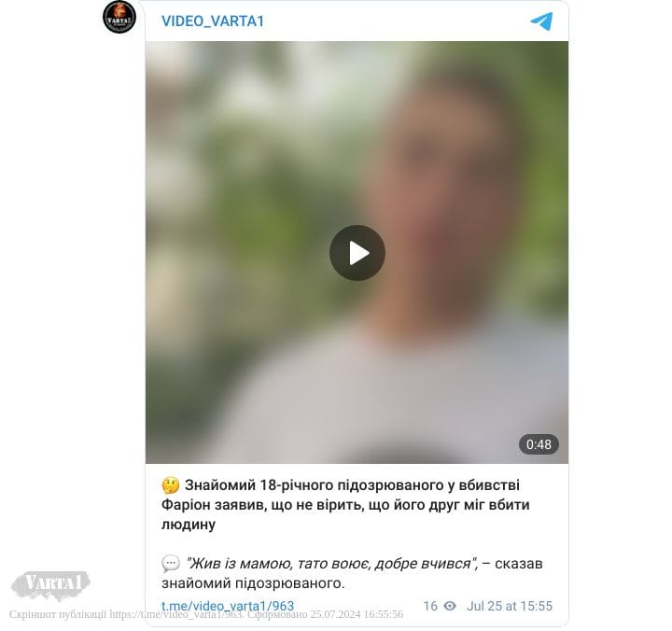Click the speech bubble emoji before quote
Screen dimensions: 672x631
coord(171,563)
